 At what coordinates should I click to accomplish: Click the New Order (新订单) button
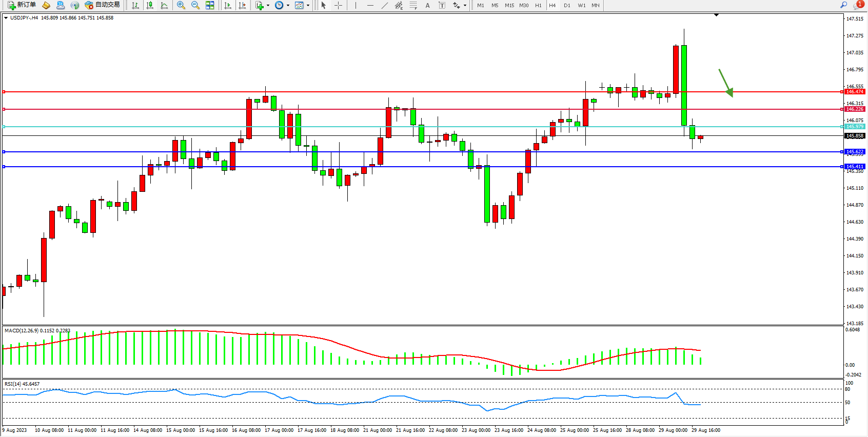[22, 5]
